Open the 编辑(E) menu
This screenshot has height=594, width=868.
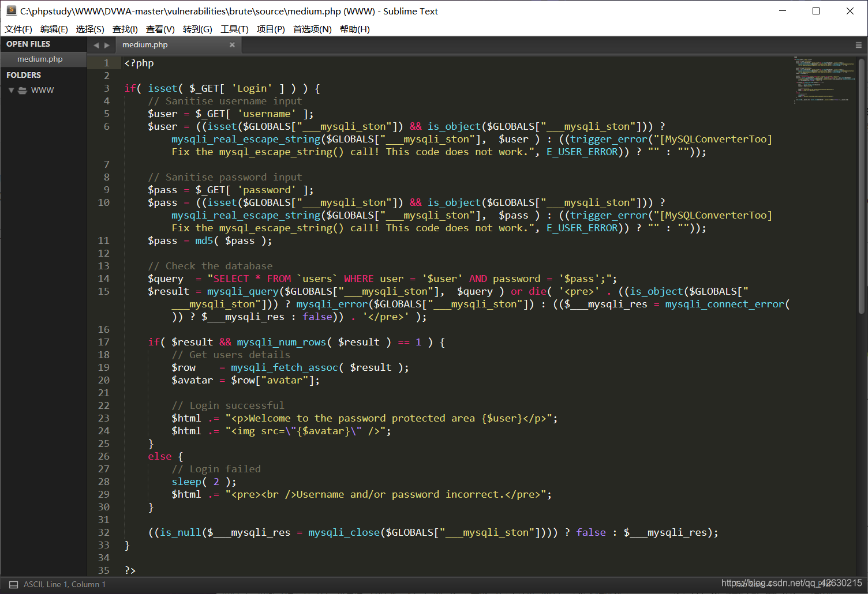54,29
